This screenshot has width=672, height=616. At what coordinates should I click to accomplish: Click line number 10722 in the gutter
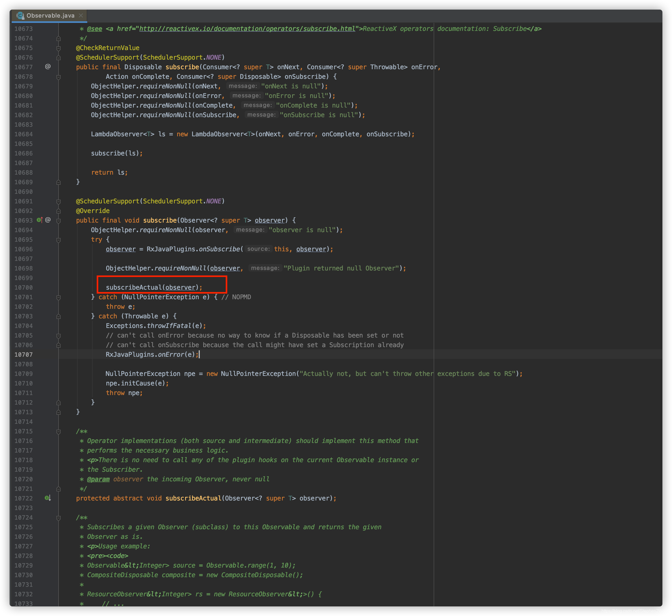23,498
